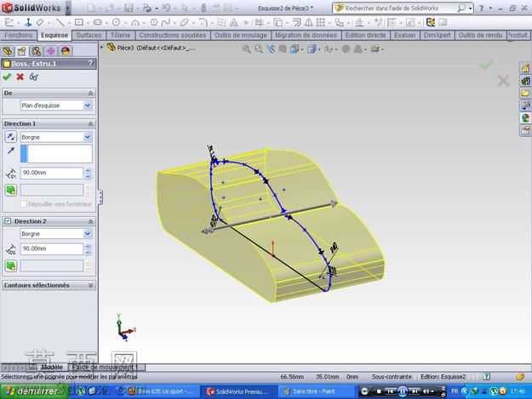Switch to Constructions soudées tab
The height and width of the screenshot is (399, 532).
pyautogui.click(x=173, y=35)
